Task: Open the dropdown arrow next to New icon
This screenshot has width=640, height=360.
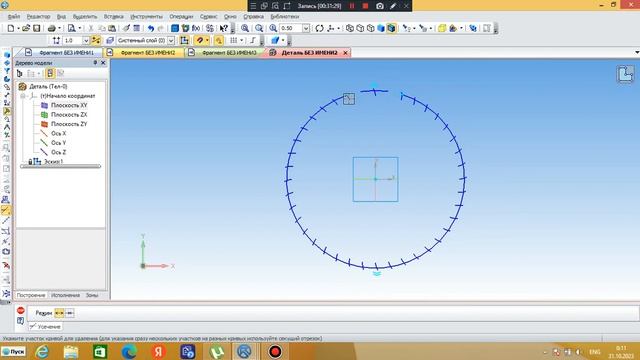Action: [18, 28]
